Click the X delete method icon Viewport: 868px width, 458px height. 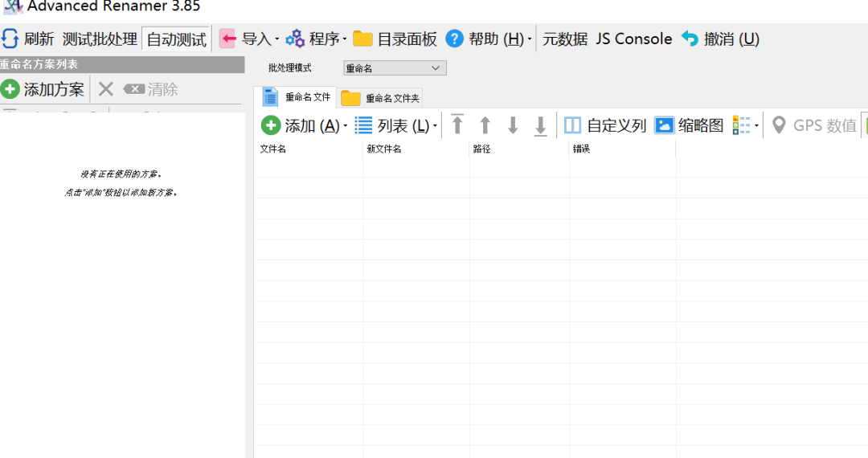[x=106, y=89]
